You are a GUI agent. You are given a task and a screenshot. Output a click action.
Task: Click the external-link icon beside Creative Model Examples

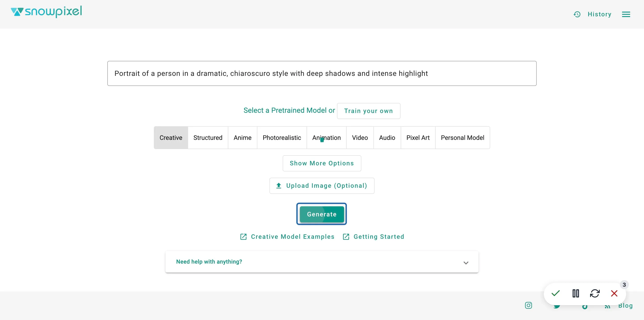point(243,237)
